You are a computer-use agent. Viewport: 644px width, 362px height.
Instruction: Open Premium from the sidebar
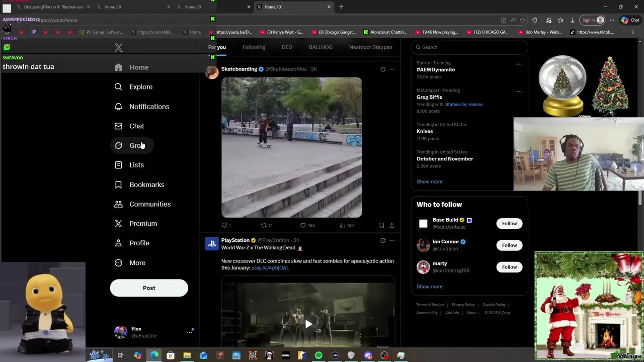click(136, 224)
